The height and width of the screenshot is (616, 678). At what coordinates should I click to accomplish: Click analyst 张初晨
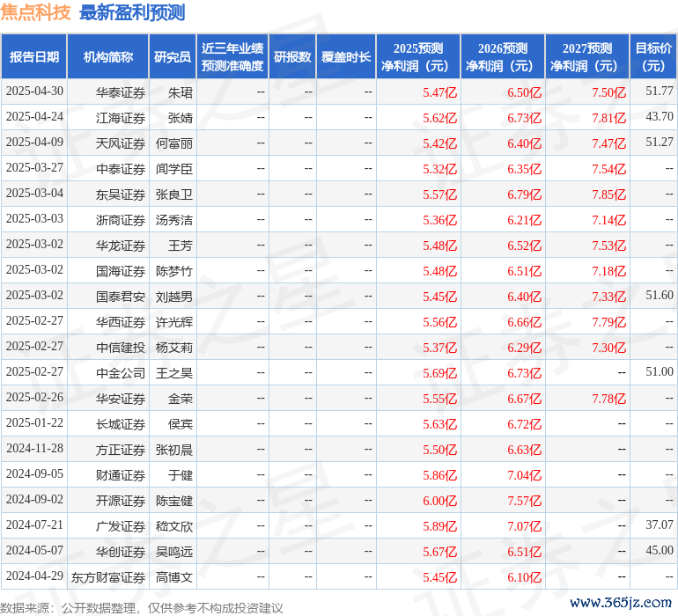[x=174, y=450]
